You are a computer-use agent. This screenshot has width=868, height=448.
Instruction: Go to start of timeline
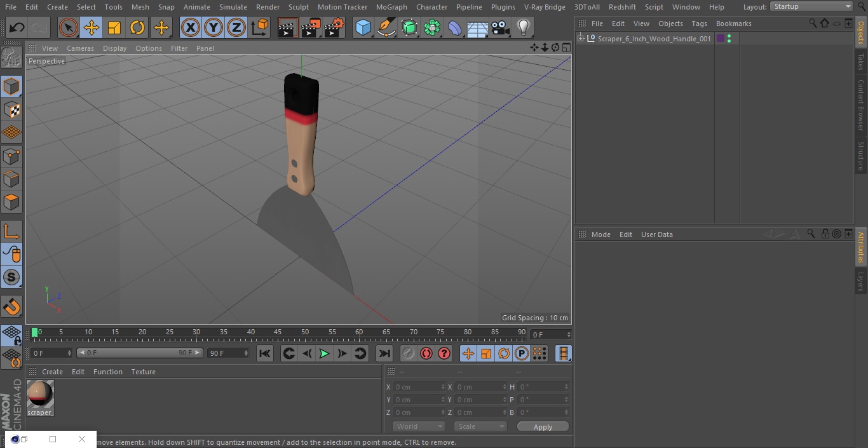click(265, 353)
